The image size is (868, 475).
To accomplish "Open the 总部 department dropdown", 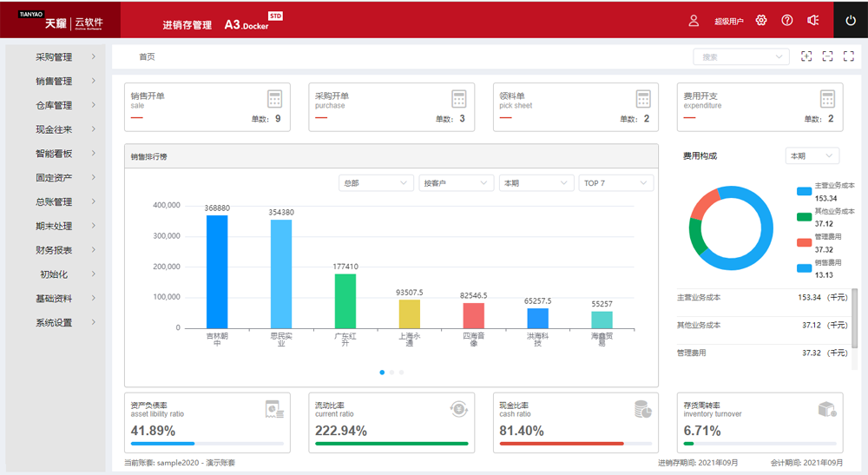I will (376, 183).
